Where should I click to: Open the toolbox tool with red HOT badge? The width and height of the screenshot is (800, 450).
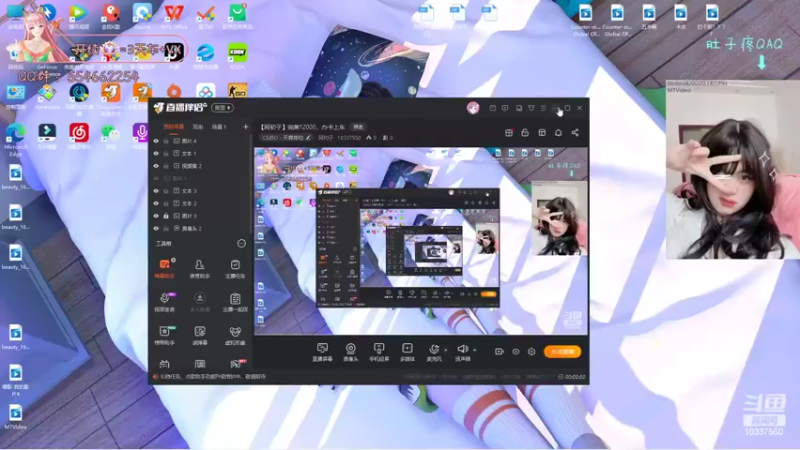[236, 364]
